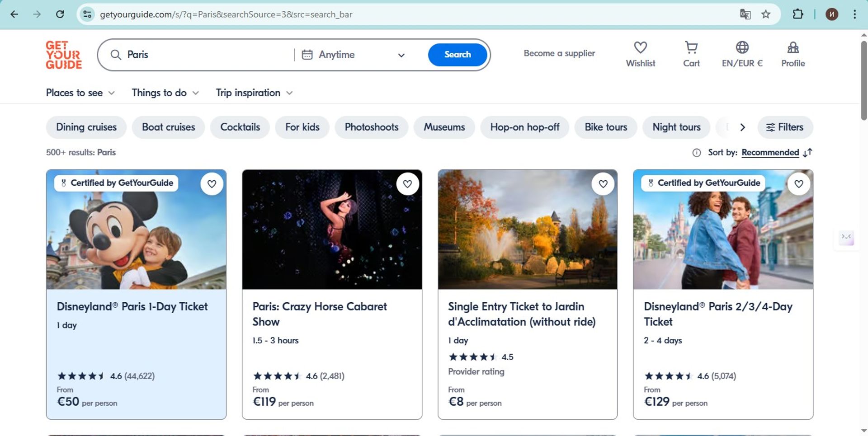Viewport: 868px width, 436px height.
Task: Click the browser translate page icon
Action: coord(745,14)
